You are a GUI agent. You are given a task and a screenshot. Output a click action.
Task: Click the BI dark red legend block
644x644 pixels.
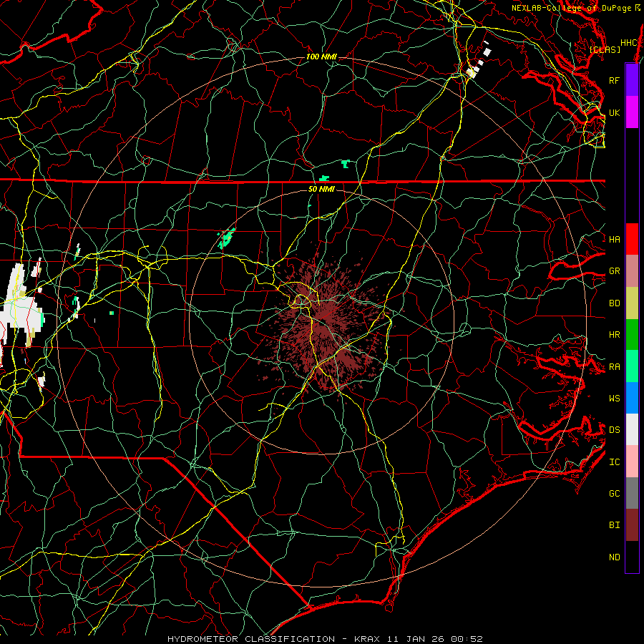point(632,525)
